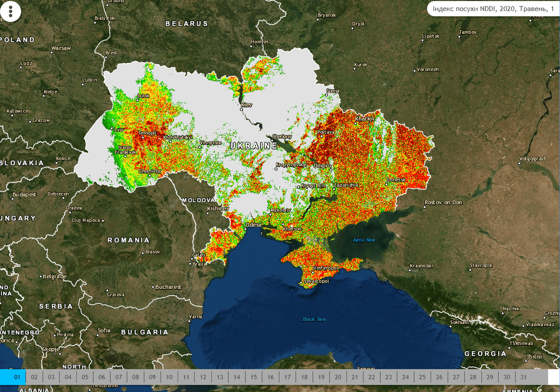
Task: Click the Kiev city label on map
Action: tap(247, 104)
